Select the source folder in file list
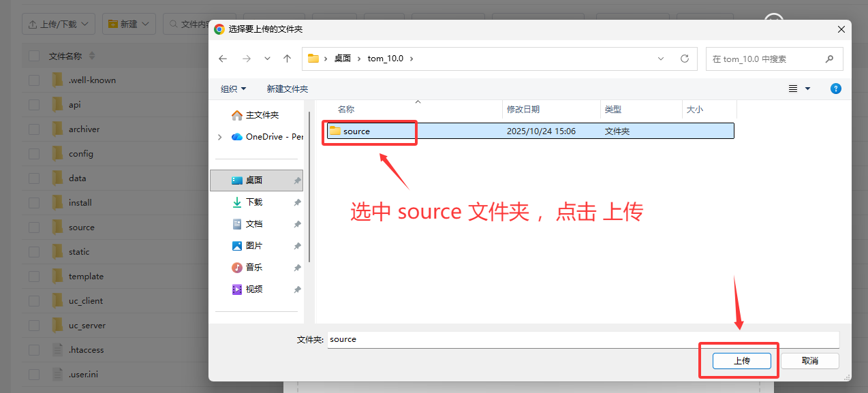Image resolution: width=868 pixels, height=393 pixels. pyautogui.click(x=356, y=131)
